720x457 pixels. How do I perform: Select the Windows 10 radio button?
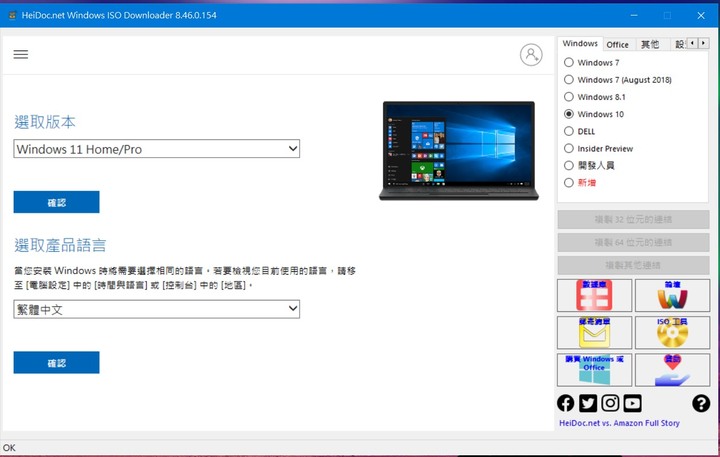point(568,114)
